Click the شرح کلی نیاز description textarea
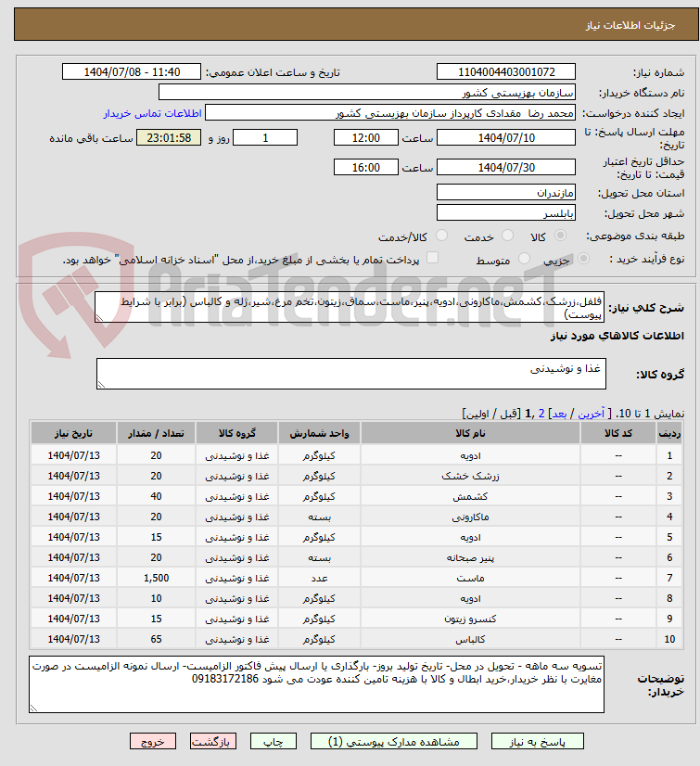Viewport: 700px width, 766px height. coord(350,307)
